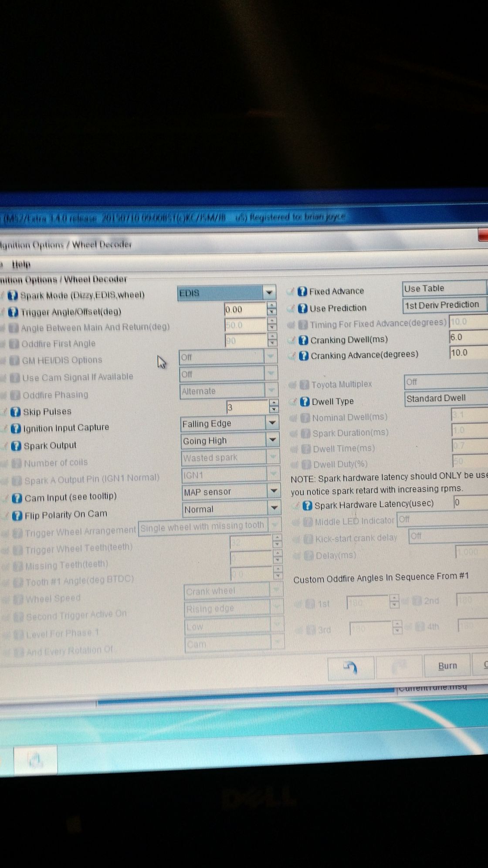Click help icon beside Spark Hardware Latency

[x=307, y=505]
